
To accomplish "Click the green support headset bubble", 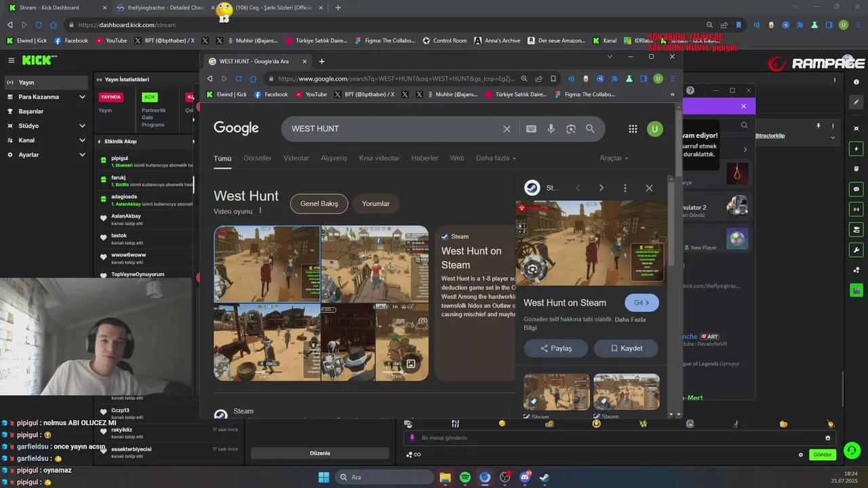I will pyautogui.click(x=852, y=450).
